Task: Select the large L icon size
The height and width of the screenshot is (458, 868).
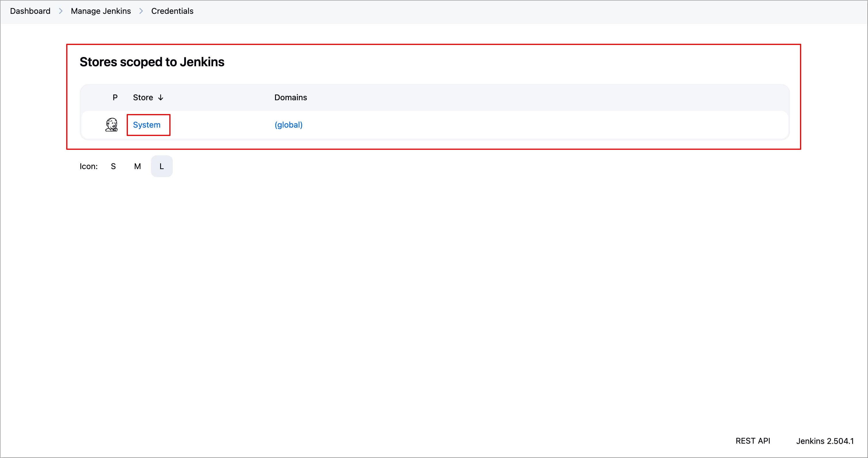Action: [x=162, y=166]
